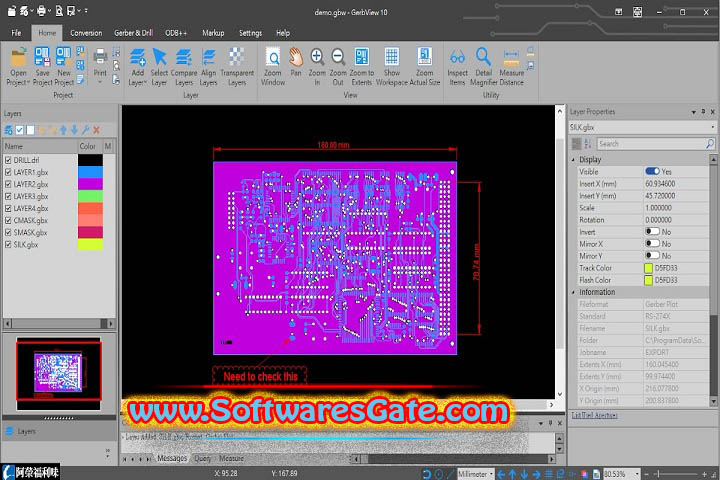
Task: Open the ODB++ ribbon tab
Action: (x=176, y=33)
